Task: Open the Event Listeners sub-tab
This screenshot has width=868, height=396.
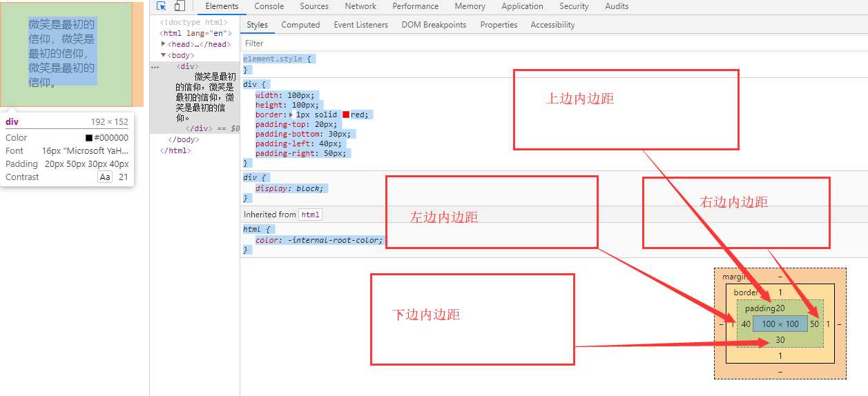Action: click(x=361, y=25)
